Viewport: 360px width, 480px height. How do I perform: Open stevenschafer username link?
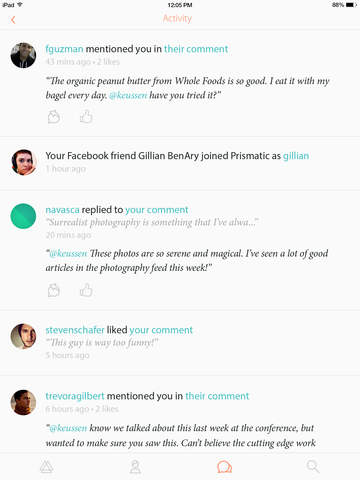pos(75,330)
